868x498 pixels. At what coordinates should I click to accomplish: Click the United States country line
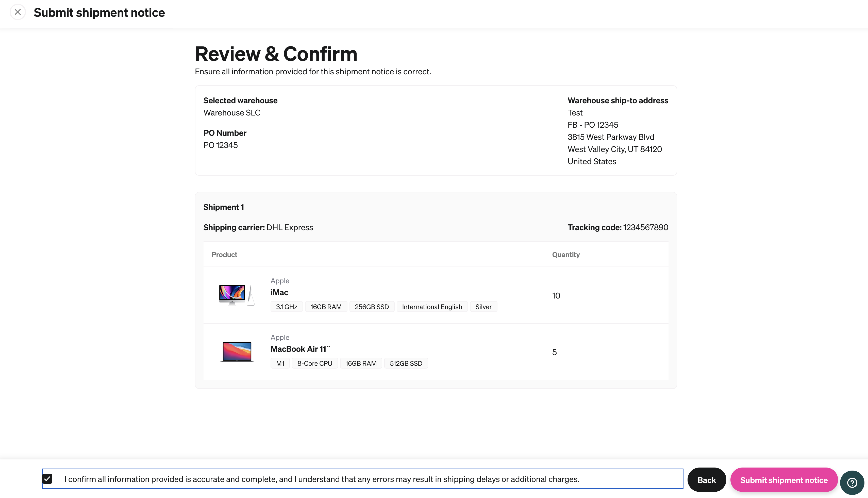tap(592, 161)
